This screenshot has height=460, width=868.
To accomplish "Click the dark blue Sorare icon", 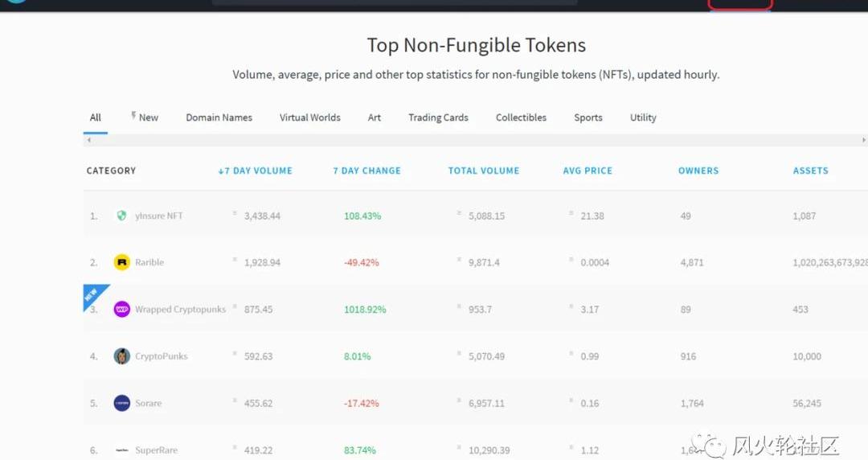I will (122, 403).
